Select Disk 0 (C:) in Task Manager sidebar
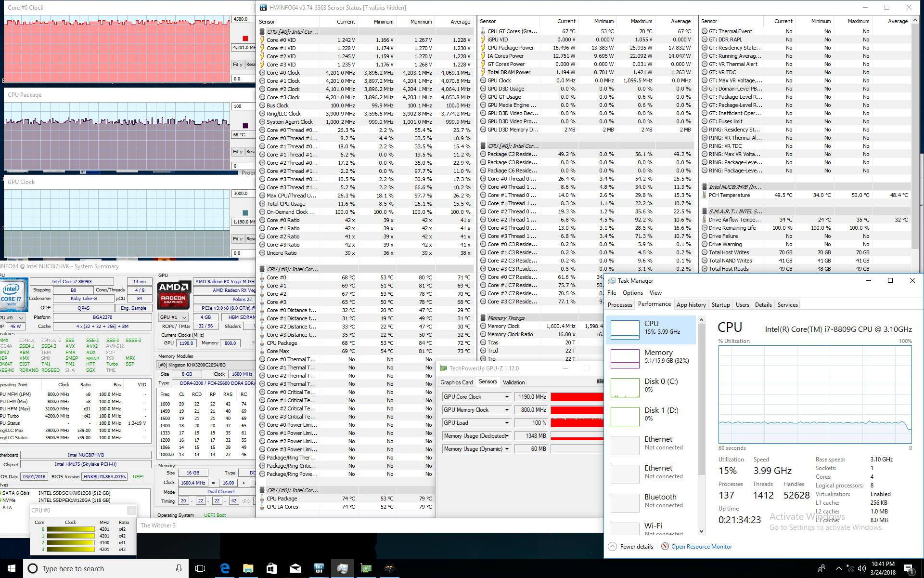 pos(651,387)
